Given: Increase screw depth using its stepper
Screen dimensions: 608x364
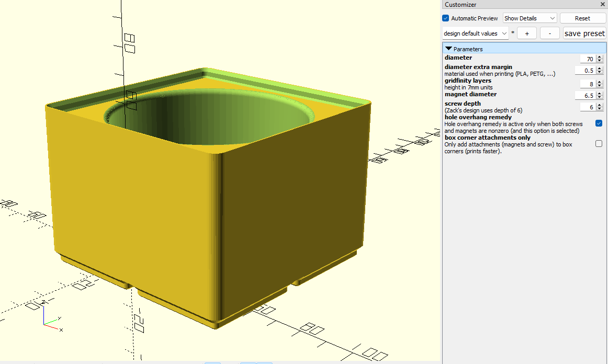Looking at the screenshot, I should pyautogui.click(x=600, y=105).
